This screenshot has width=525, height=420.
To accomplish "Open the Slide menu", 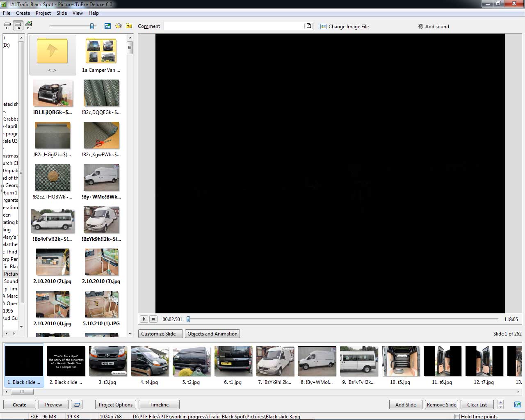I will pyautogui.click(x=62, y=13).
